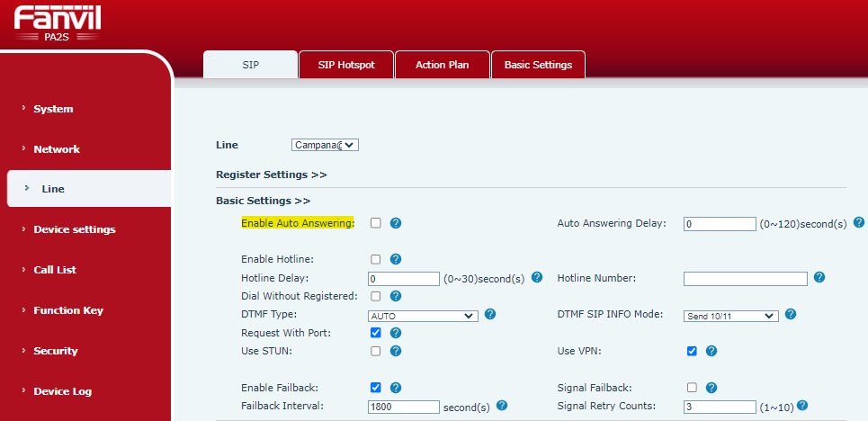Screen dimensions: 868x421
Task: Open the Basic Settings tab
Action: 538,65
